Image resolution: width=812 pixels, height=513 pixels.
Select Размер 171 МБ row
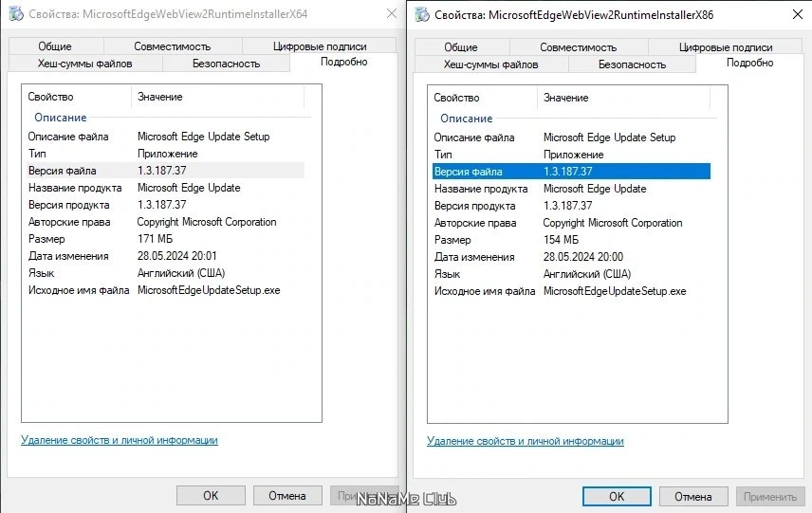[x=165, y=239]
